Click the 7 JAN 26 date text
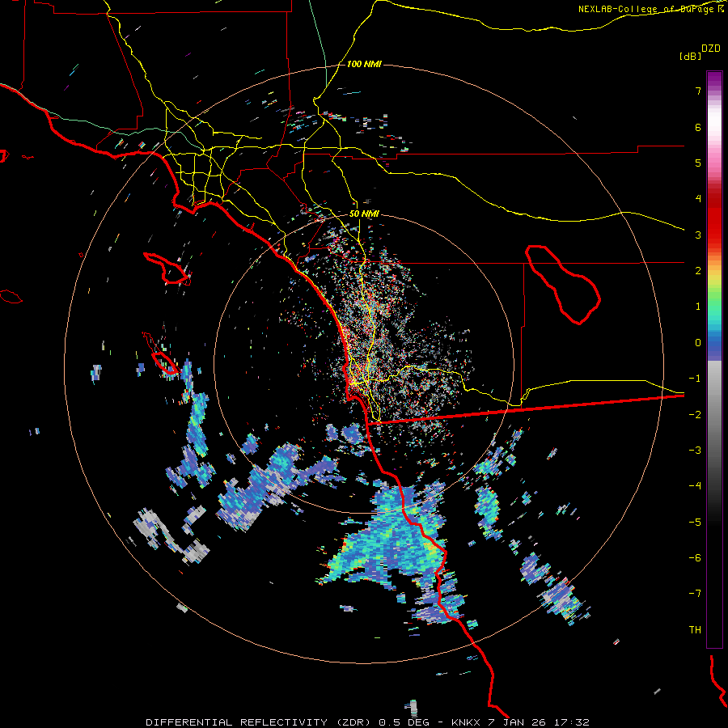The height and width of the screenshot is (728, 728). coord(516,722)
